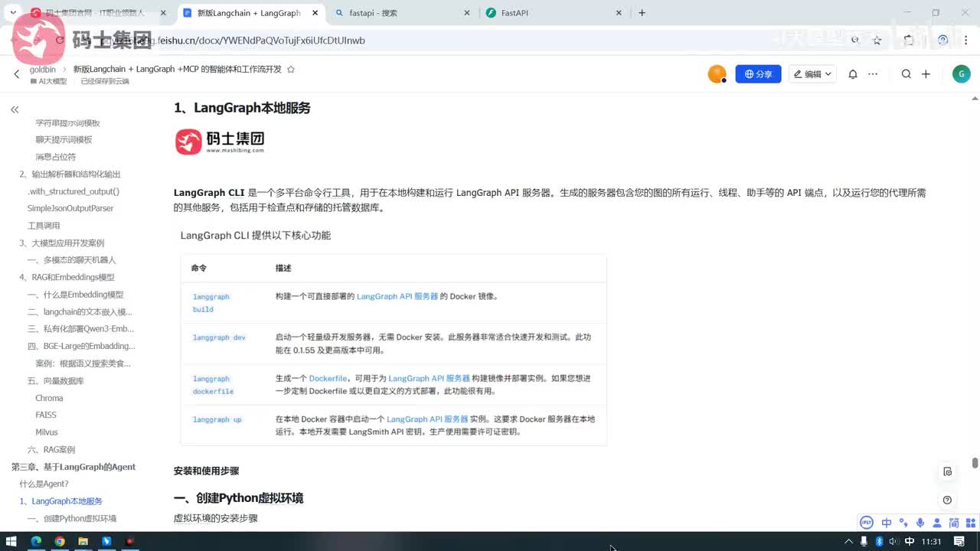Close the FastAPI browser tab
980x551 pixels.
tap(619, 13)
